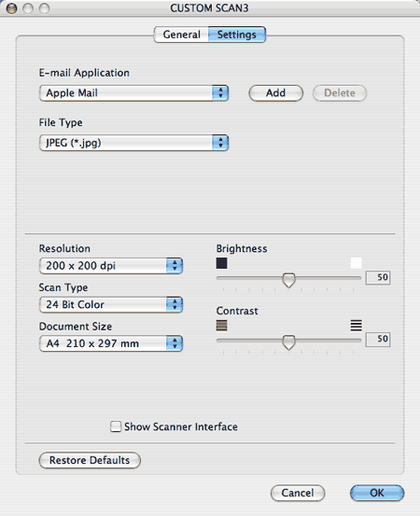This screenshot has width=420, height=516.
Task: Click Restore Defaults button
Action: 90,460
